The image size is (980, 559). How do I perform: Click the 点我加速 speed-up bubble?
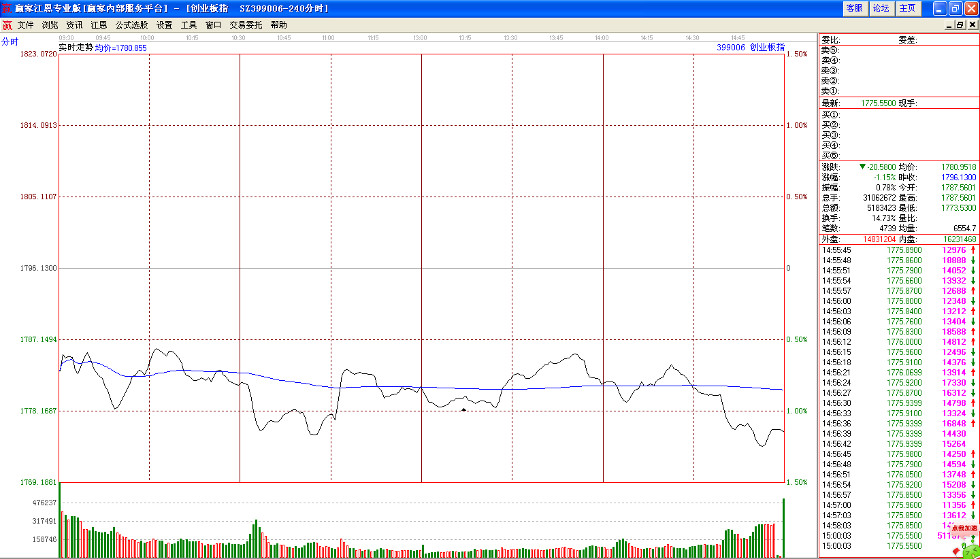click(964, 528)
